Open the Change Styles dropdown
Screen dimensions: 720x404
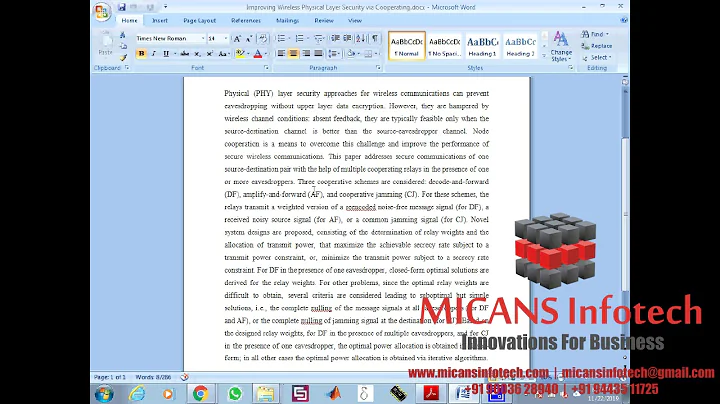coord(561,46)
